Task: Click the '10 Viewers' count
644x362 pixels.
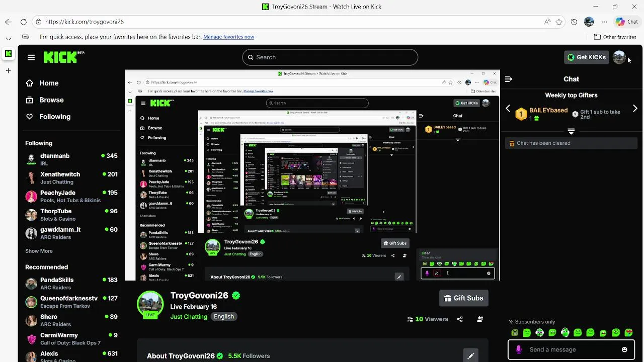Action: pyautogui.click(x=427, y=319)
